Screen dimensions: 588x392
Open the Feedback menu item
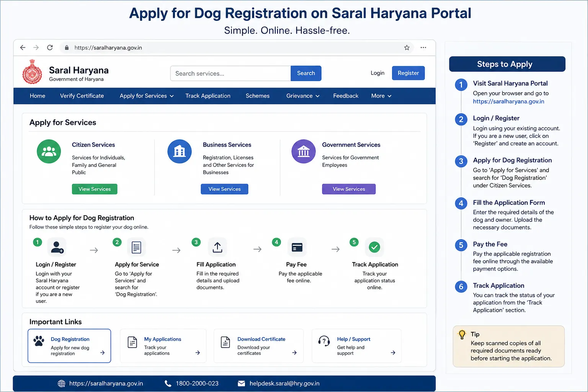coord(346,96)
